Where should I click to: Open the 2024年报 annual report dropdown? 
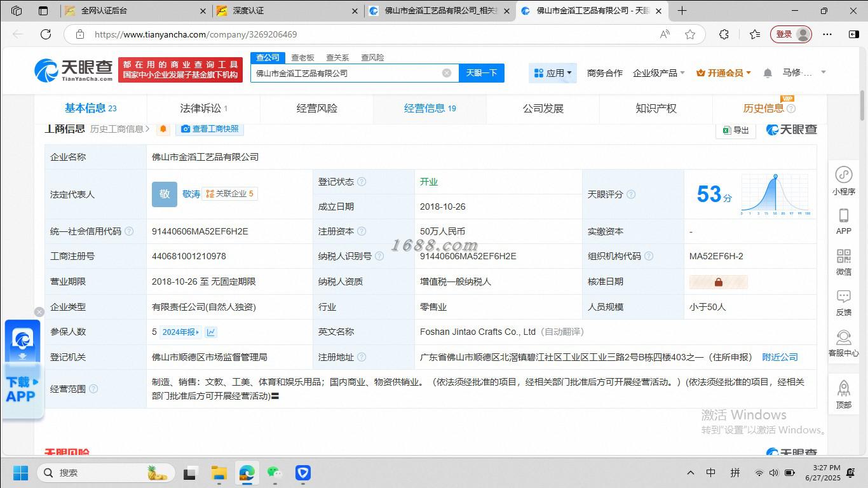(180, 332)
